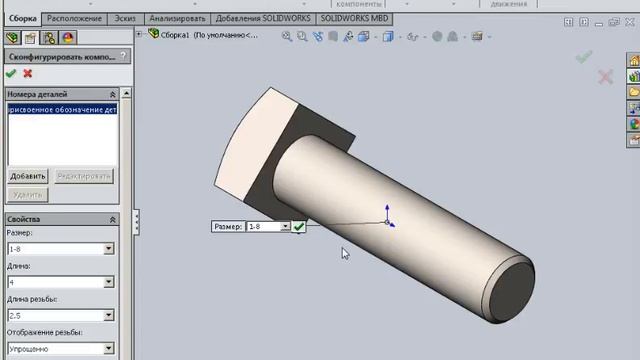This screenshot has height=360, width=640.
Task: Switch to the Расположение tab
Action: click(x=74, y=19)
